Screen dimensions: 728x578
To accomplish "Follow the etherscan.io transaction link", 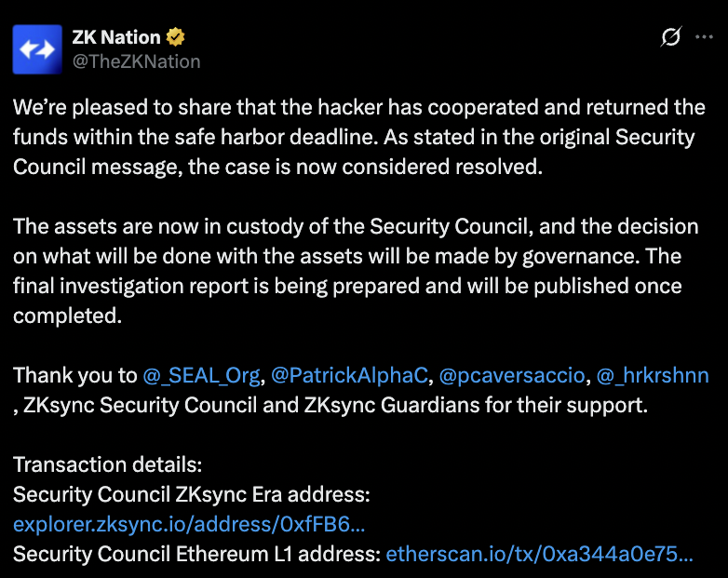I will 539,555.
